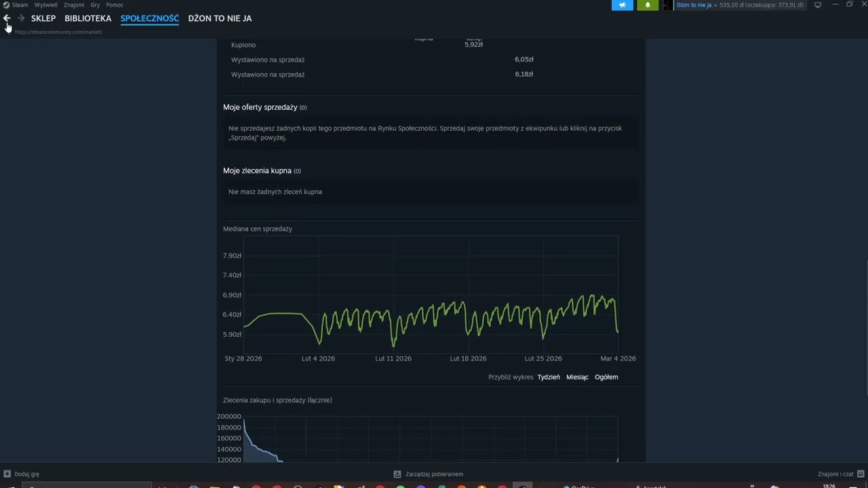Go forward with the right arrow
Screen dimensions: 868x488
(21, 18)
